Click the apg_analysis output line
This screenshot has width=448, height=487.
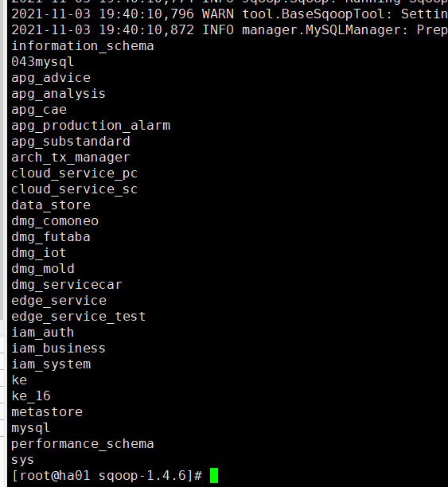[59, 94]
